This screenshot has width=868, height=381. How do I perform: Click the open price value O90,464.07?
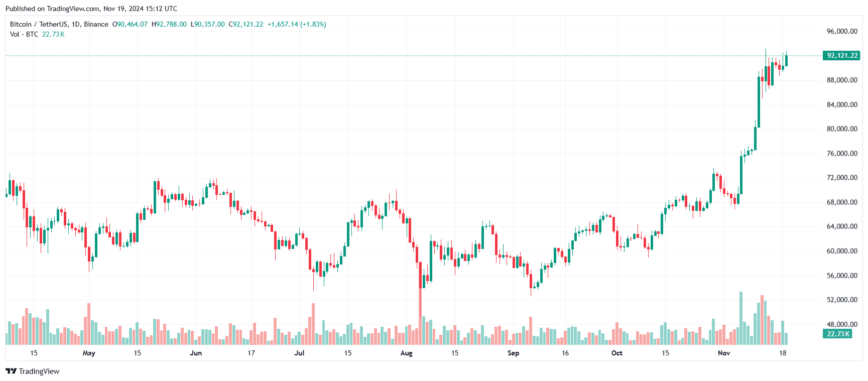click(x=130, y=24)
